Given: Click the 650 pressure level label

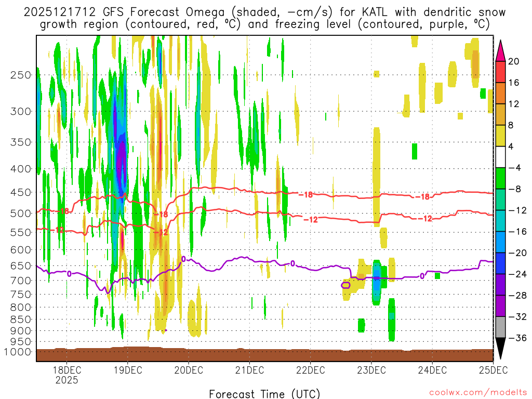Looking at the screenshot, I should [21, 265].
